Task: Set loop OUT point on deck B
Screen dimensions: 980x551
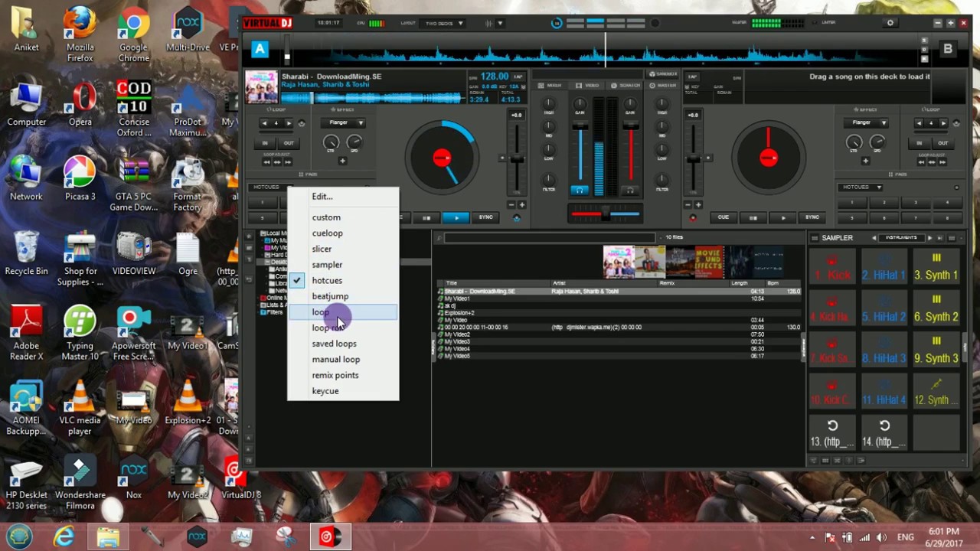Action: click(x=943, y=143)
